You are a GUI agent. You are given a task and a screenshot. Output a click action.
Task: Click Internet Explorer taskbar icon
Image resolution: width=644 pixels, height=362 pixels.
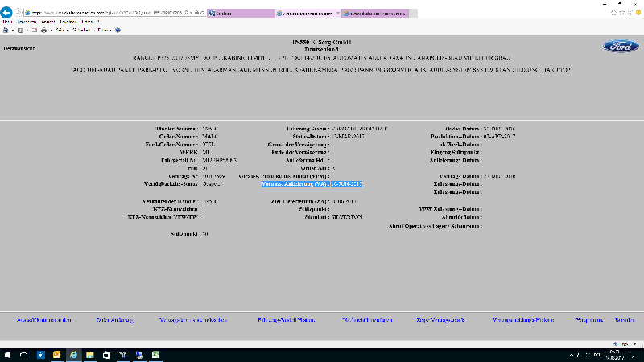coord(73,355)
